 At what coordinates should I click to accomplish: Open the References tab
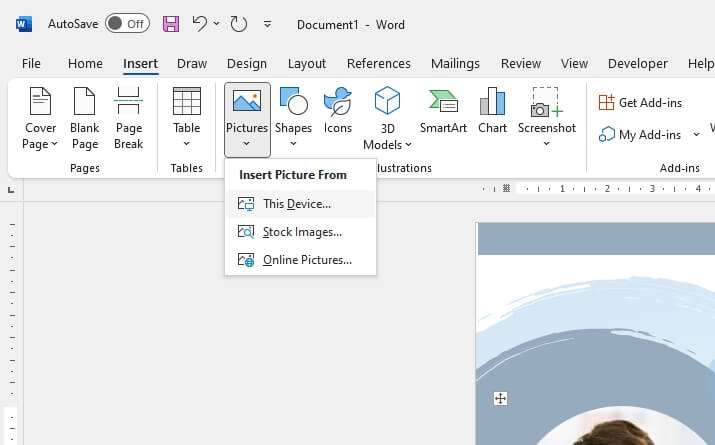coord(378,63)
